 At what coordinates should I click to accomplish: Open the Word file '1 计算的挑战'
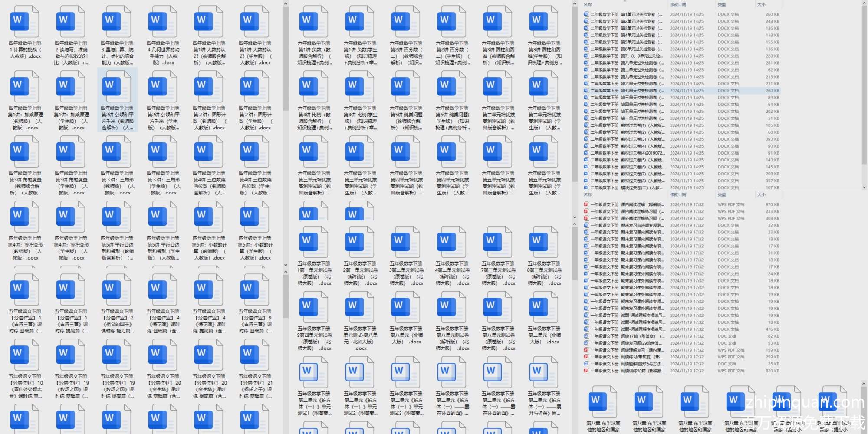25,22
